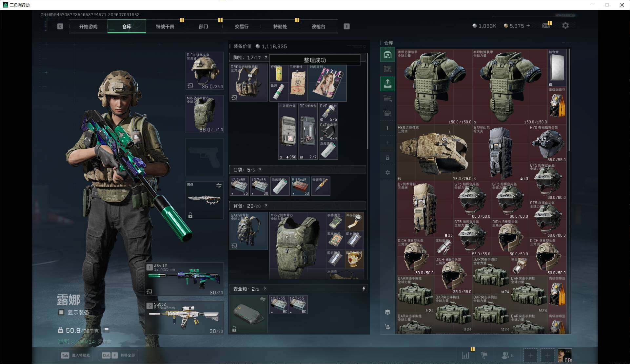Open the warehouse home view icon

click(x=387, y=55)
